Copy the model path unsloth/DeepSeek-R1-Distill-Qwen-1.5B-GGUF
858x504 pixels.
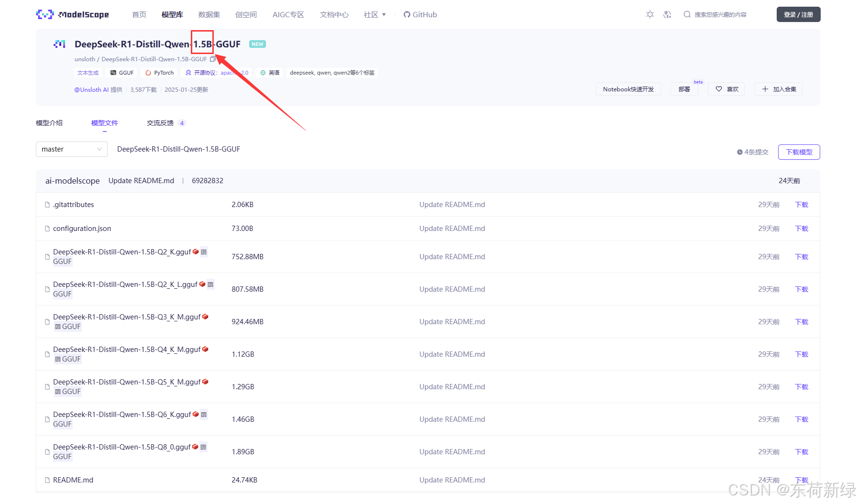point(213,59)
